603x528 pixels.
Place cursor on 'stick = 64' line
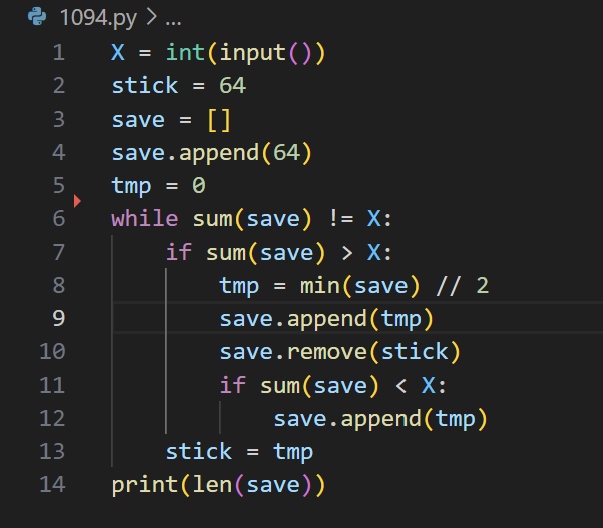pyautogui.click(x=178, y=86)
